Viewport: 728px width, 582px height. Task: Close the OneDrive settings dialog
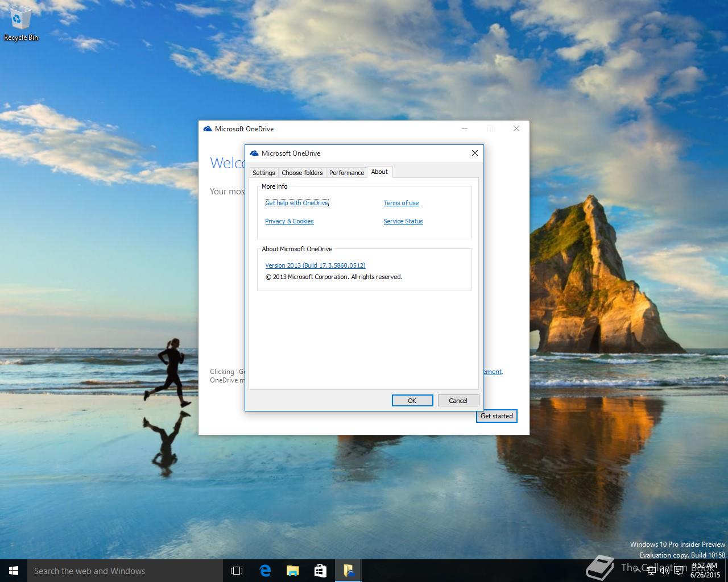[x=475, y=153]
